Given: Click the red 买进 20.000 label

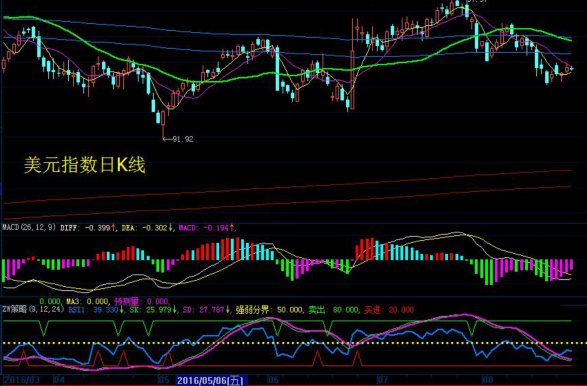Looking at the screenshot, I should tap(389, 310).
